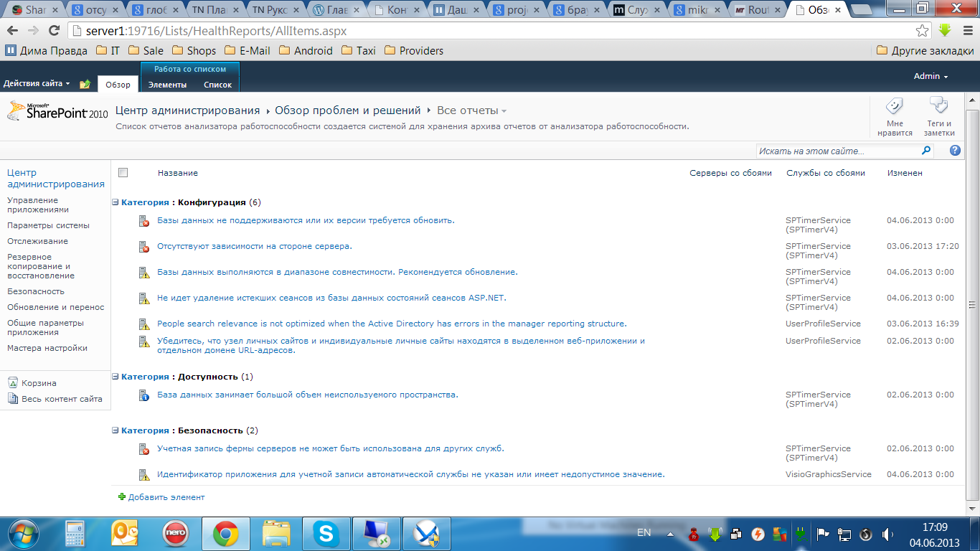
Task: Open 'Теги и заметки' tags icon
Action: coord(939,106)
